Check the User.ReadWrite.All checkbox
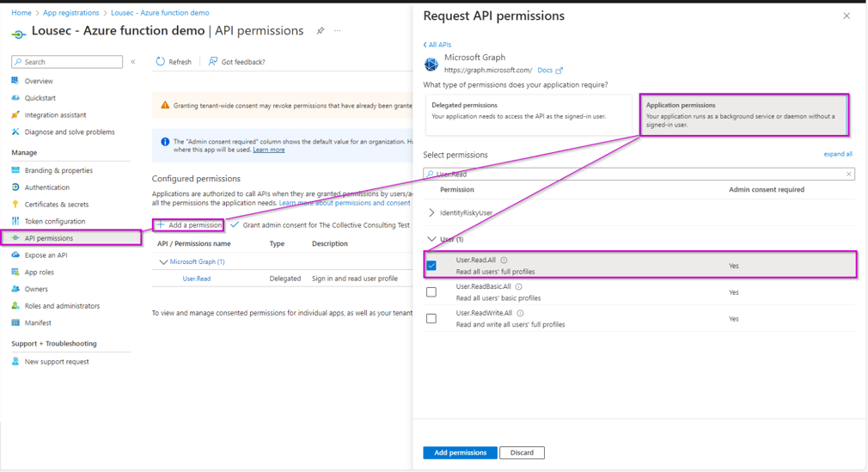868x472 pixels. pos(431,319)
